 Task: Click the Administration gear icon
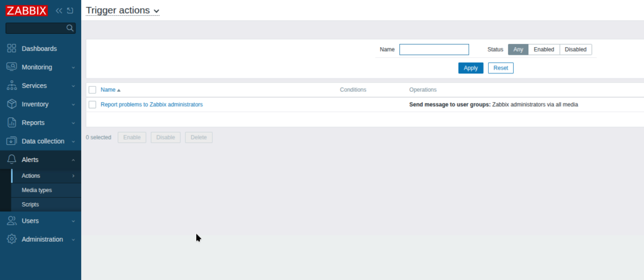[x=11, y=239]
